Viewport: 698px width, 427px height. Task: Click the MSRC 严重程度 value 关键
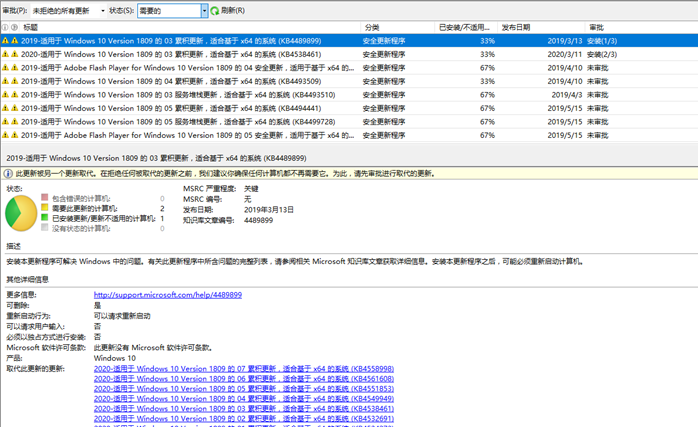(x=251, y=189)
